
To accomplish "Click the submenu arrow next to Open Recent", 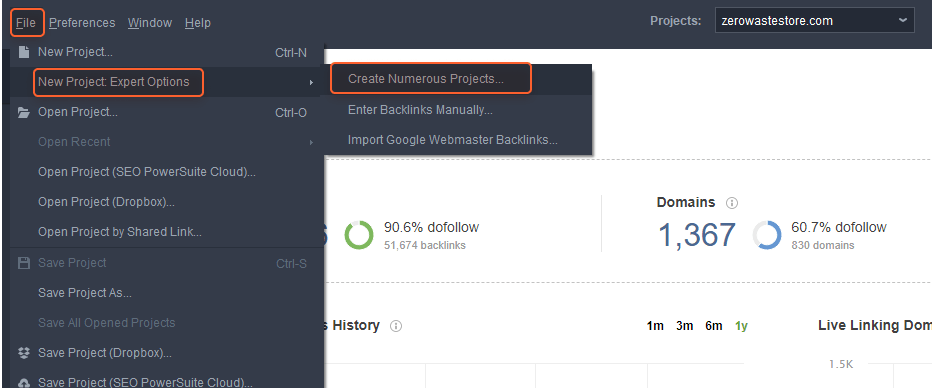I will (x=311, y=142).
